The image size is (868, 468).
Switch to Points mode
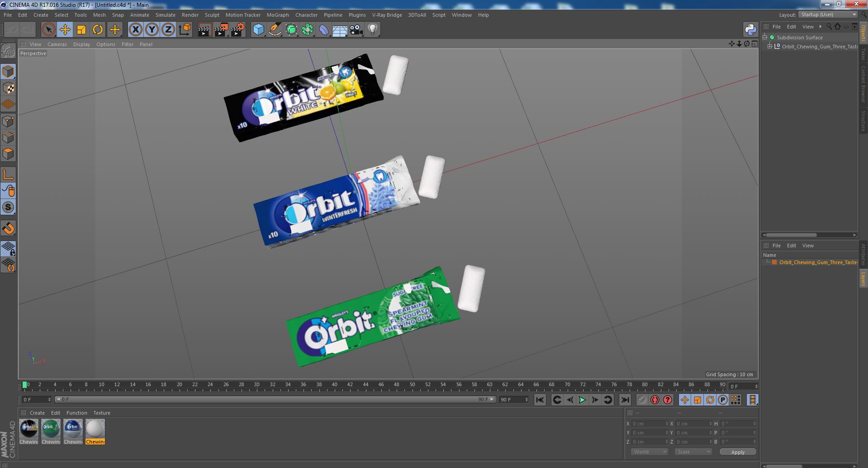(8, 121)
